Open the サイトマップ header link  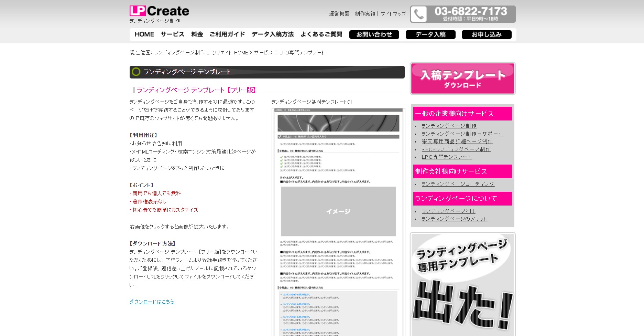point(393,14)
